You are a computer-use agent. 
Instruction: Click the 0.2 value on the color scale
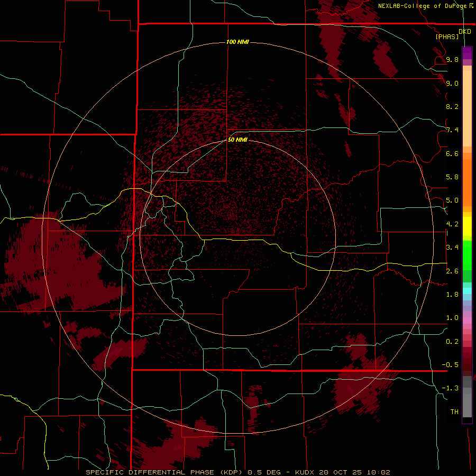tap(452, 342)
